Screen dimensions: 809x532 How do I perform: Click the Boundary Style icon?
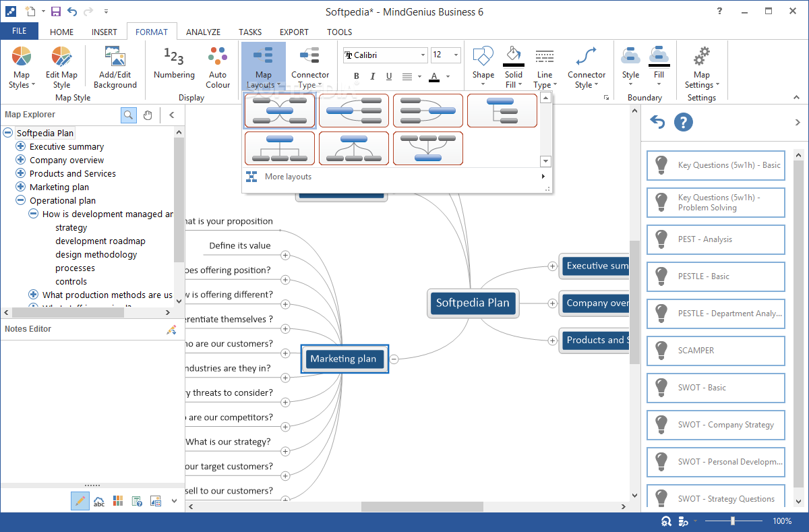point(631,55)
